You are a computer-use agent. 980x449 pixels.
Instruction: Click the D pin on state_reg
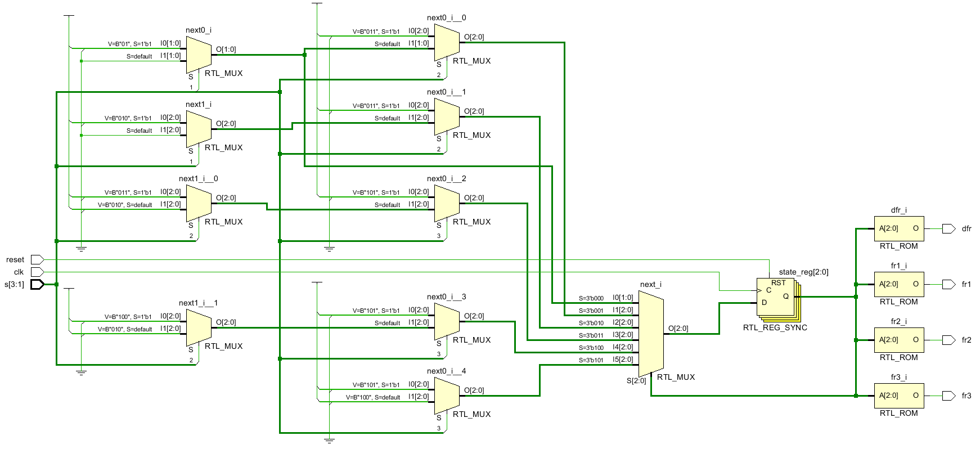point(764,303)
